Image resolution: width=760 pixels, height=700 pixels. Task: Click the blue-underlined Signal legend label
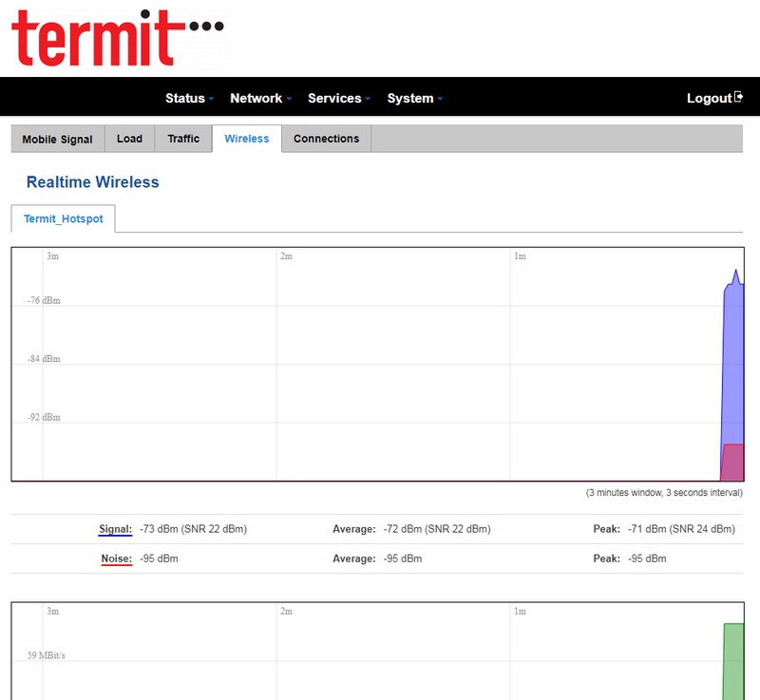tap(115, 529)
